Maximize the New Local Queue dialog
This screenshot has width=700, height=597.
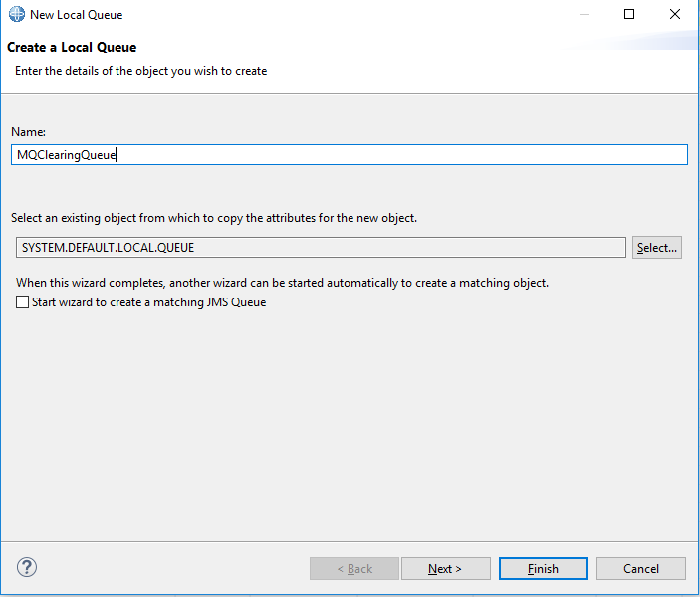point(629,15)
